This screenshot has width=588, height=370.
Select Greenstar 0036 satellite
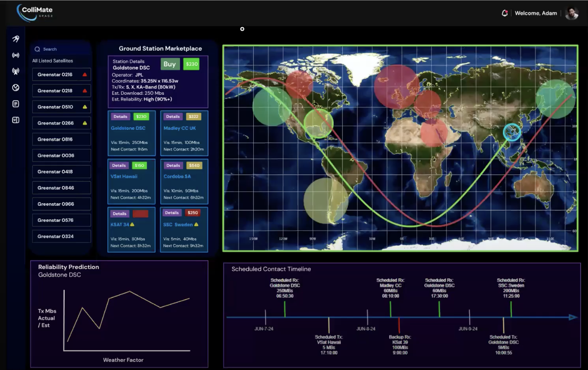62,155
